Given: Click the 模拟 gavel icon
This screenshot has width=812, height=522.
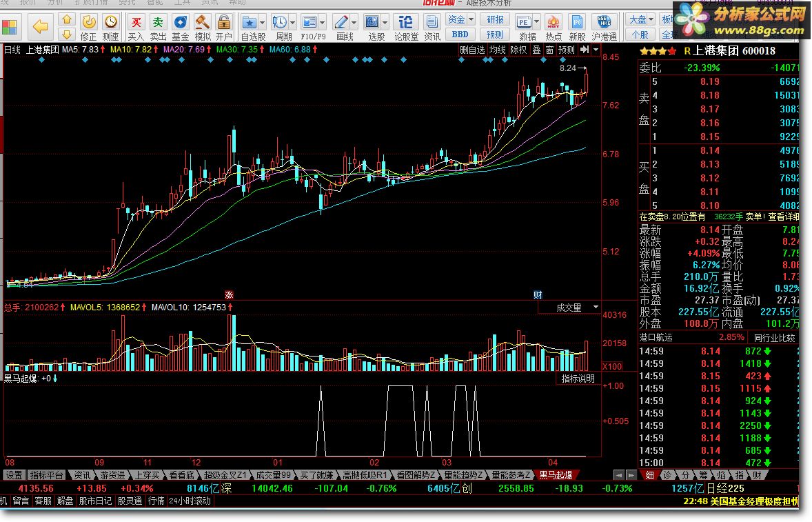Looking at the screenshot, I should pos(203,27).
